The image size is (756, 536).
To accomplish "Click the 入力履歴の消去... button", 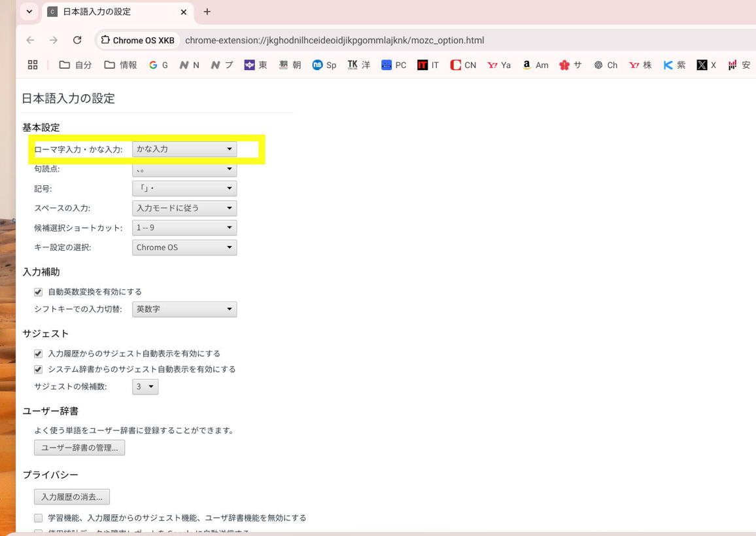I will tap(72, 497).
